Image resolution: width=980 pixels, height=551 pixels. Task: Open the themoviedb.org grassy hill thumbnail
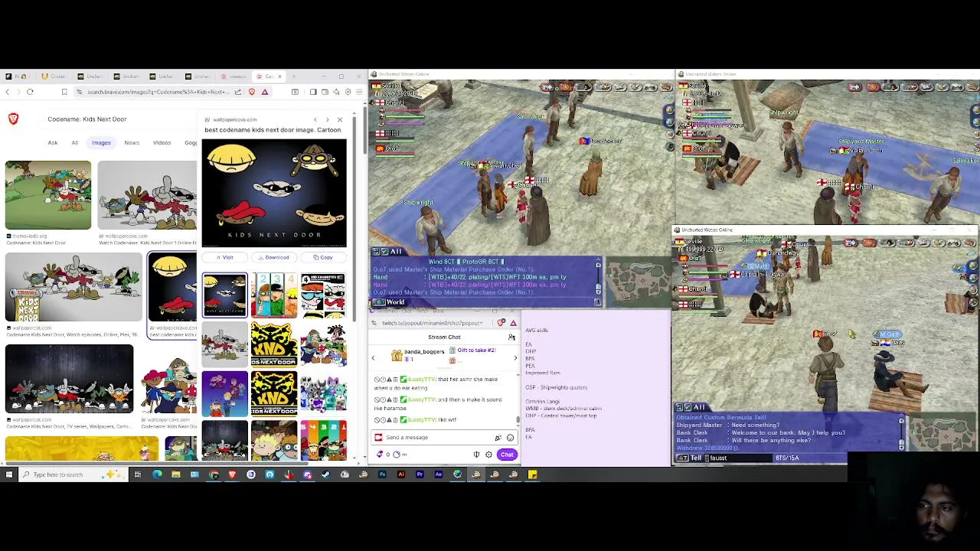click(48, 195)
